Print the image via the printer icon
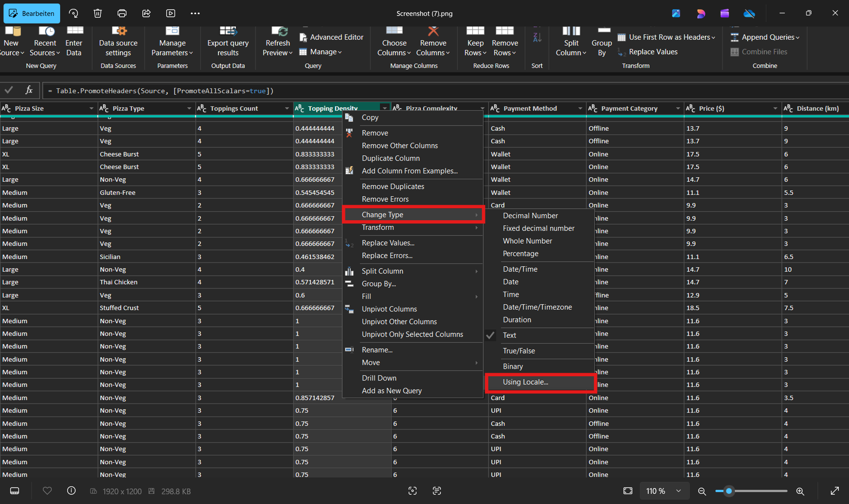849x504 pixels. pos(122,13)
